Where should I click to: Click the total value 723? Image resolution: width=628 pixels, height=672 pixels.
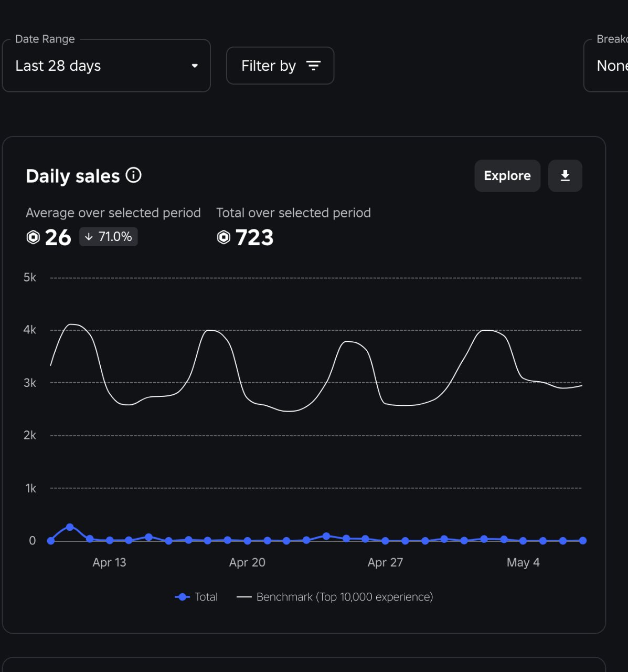click(x=254, y=237)
